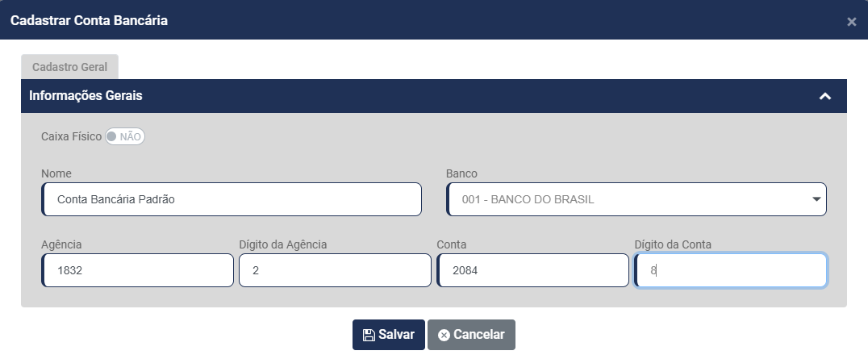Click into the Agência field
The width and height of the screenshot is (868, 359).
[137, 271]
